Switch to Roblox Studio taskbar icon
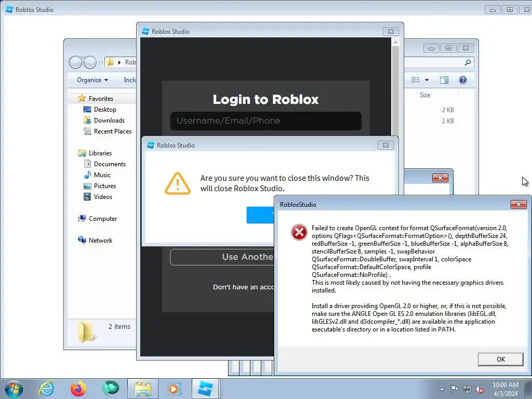The image size is (532, 399). (205, 389)
